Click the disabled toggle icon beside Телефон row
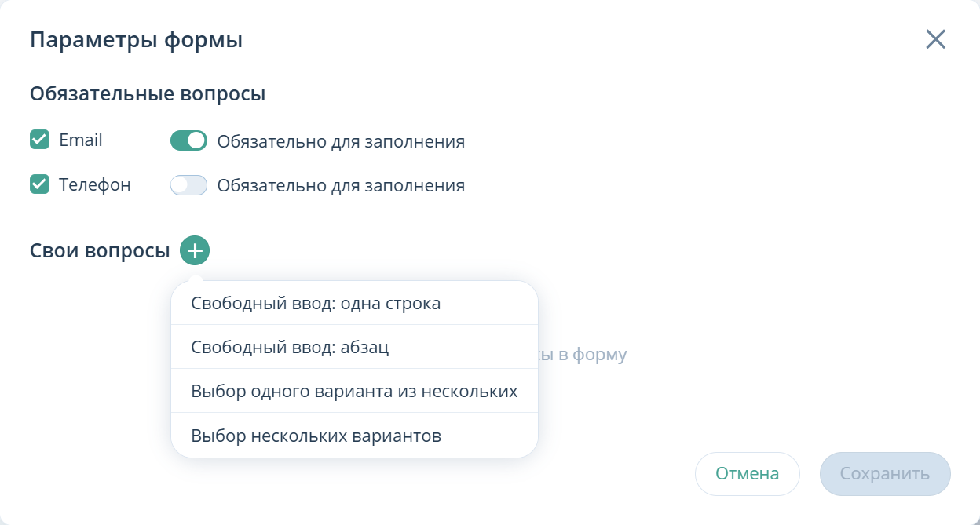 coord(188,184)
